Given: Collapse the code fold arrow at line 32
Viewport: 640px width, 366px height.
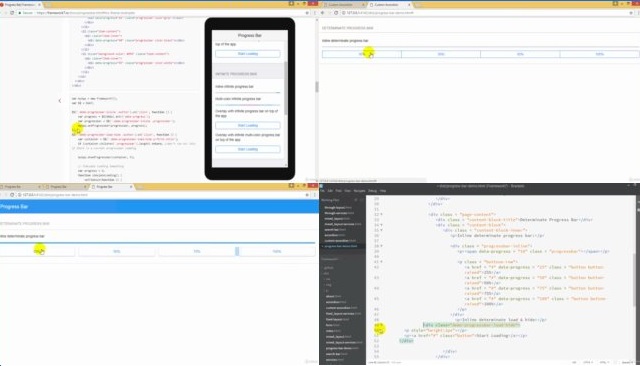Looking at the screenshot, I should coord(382,214).
